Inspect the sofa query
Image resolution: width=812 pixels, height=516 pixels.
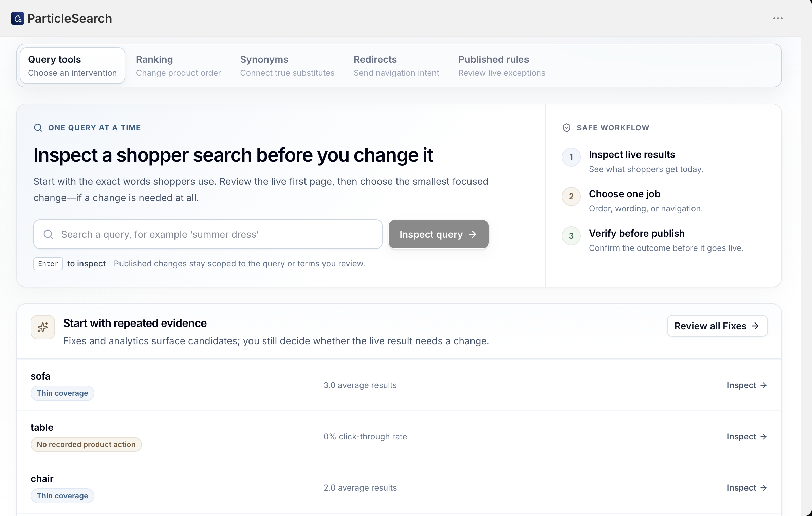[747, 385]
